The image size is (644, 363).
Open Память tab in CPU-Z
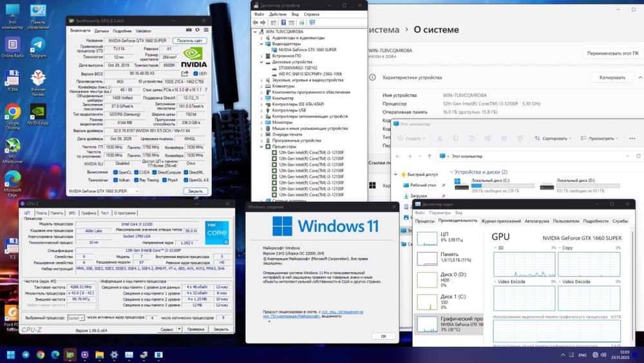[x=57, y=213]
